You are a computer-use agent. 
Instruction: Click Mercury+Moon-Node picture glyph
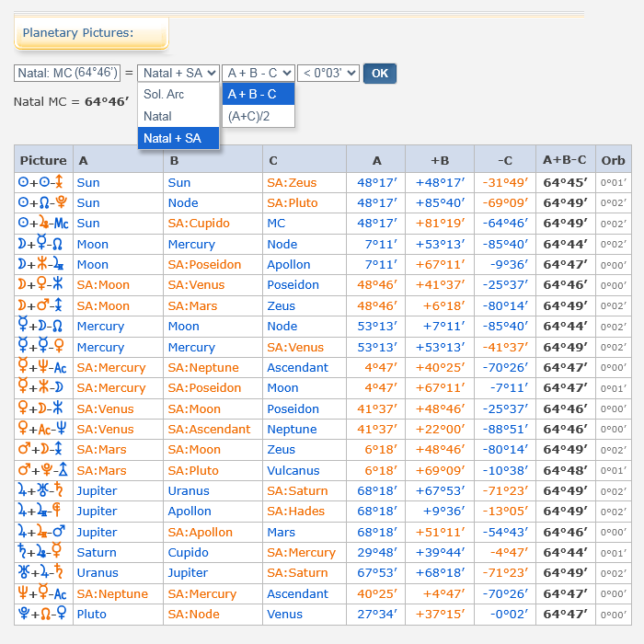pyautogui.click(x=40, y=326)
